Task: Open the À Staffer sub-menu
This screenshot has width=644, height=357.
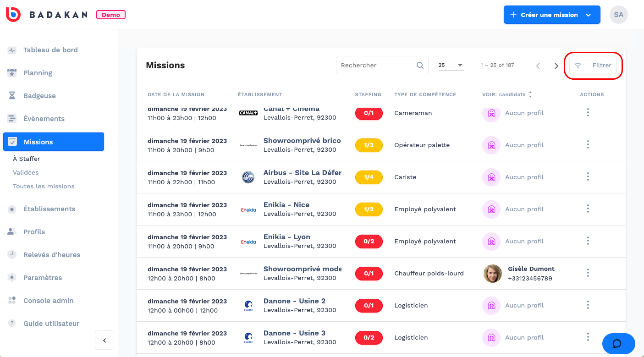Action: click(27, 159)
